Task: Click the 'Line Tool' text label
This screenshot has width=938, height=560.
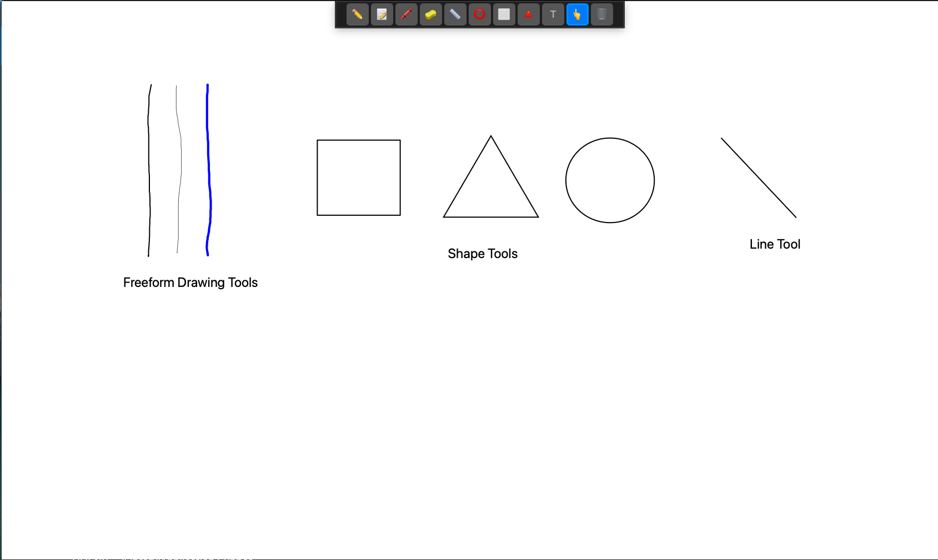Action: pyautogui.click(x=775, y=244)
